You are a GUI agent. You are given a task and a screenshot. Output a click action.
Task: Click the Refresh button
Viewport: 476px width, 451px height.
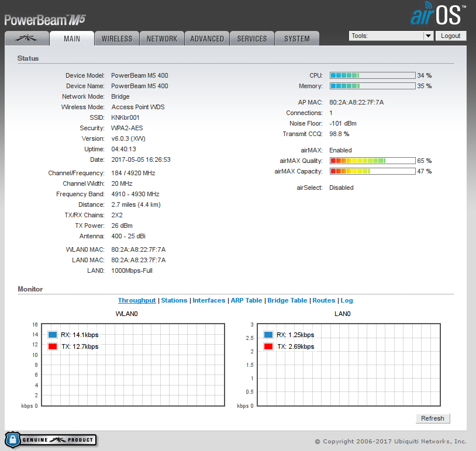pyautogui.click(x=433, y=418)
